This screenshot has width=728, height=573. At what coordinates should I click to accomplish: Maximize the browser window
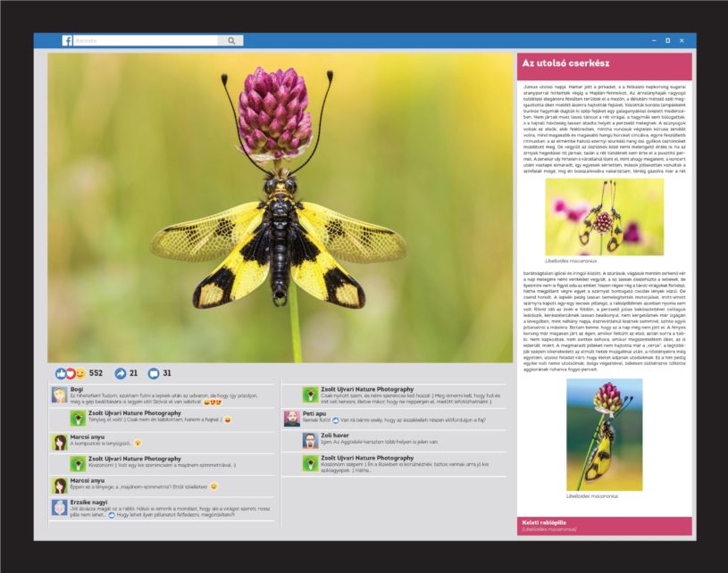tap(666, 41)
